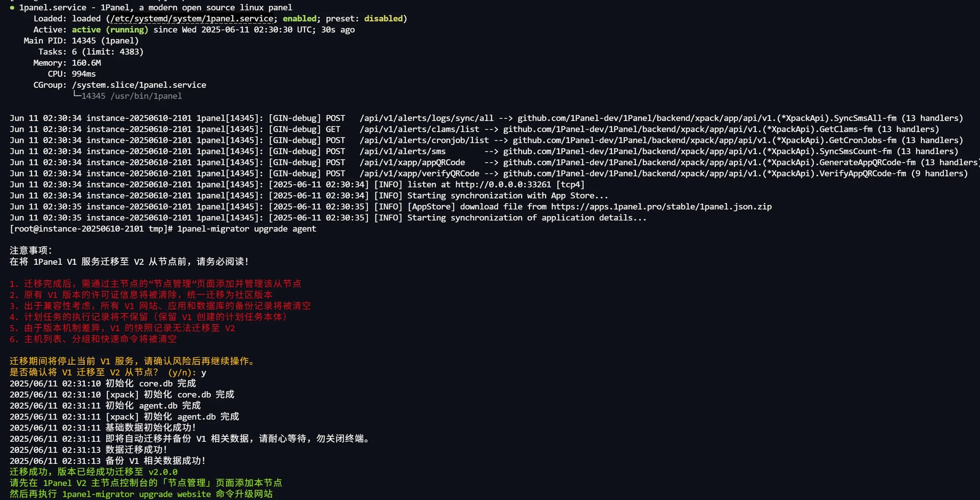This screenshot has height=500, width=980.
Task: Click the Memory value 160.6M
Action: click(x=86, y=63)
